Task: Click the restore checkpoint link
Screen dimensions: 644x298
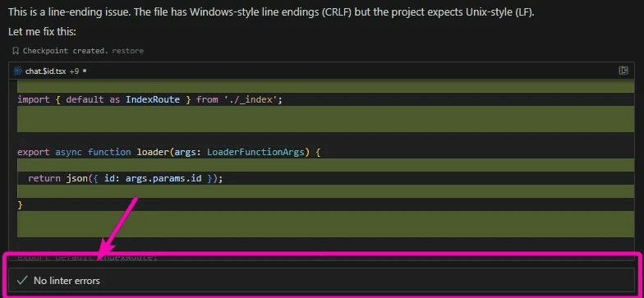Action: [128, 51]
